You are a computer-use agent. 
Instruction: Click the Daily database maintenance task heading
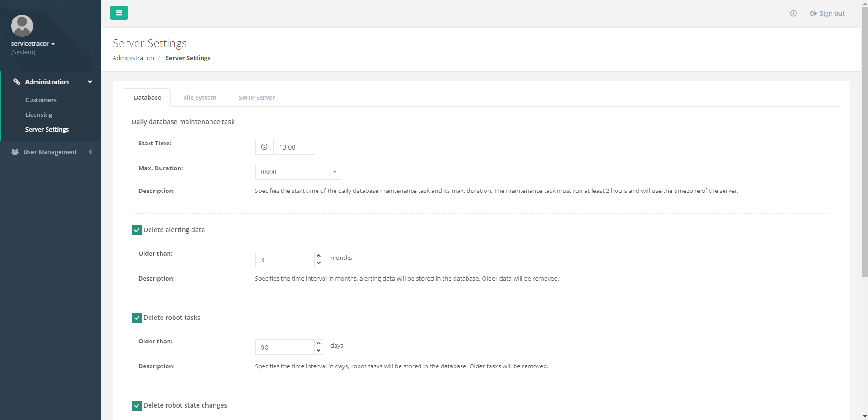[x=183, y=122]
